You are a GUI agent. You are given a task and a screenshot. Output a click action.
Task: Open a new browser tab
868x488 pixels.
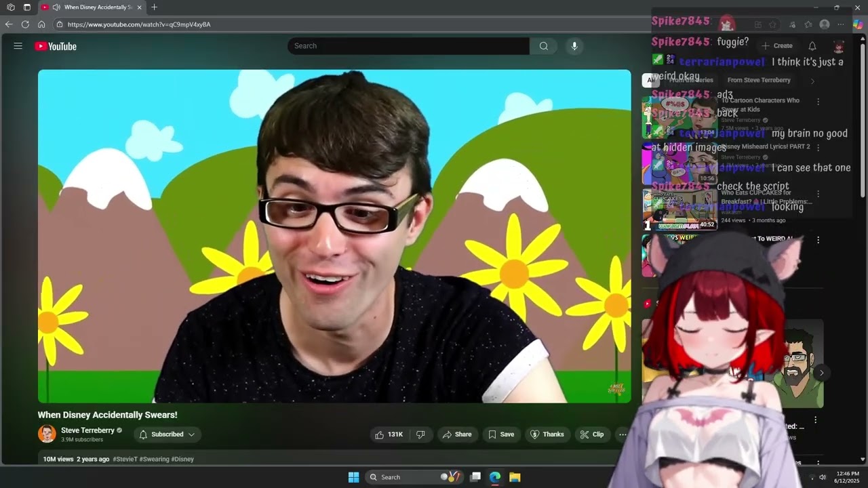[x=154, y=7]
